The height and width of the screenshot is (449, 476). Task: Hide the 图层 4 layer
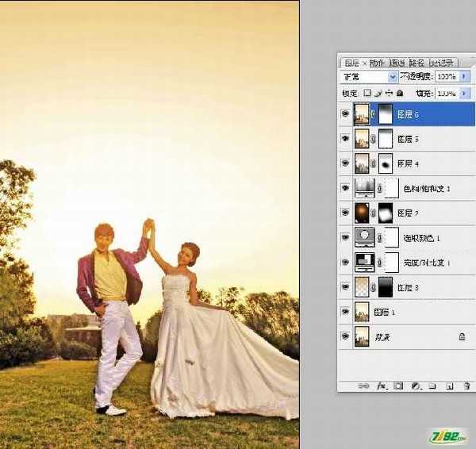[x=345, y=163]
